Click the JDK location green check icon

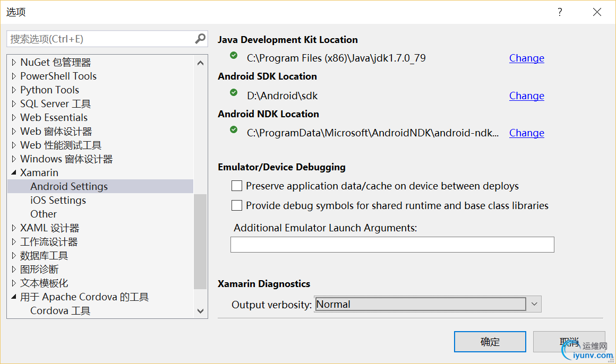[x=234, y=55]
